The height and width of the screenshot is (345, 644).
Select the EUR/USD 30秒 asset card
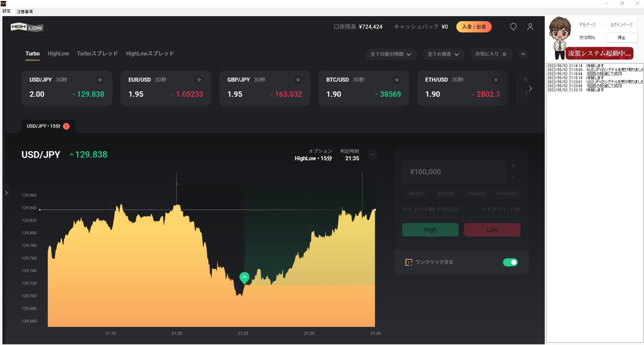[x=166, y=88]
